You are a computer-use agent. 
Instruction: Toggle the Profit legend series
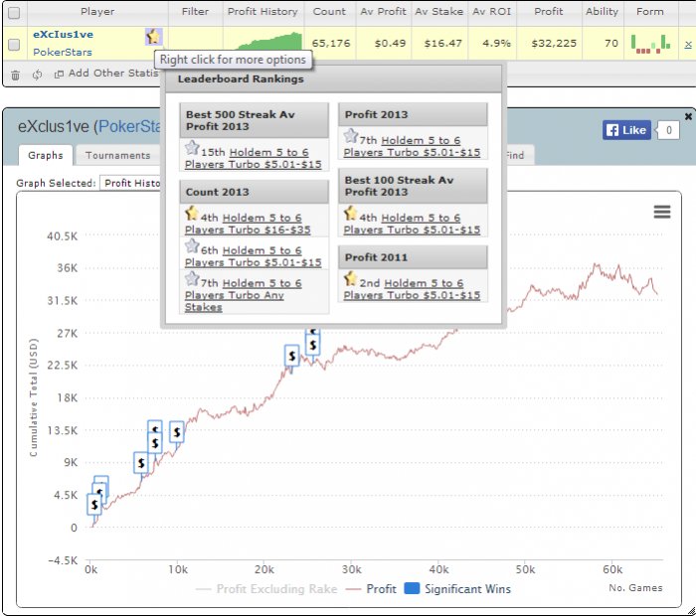click(372, 589)
